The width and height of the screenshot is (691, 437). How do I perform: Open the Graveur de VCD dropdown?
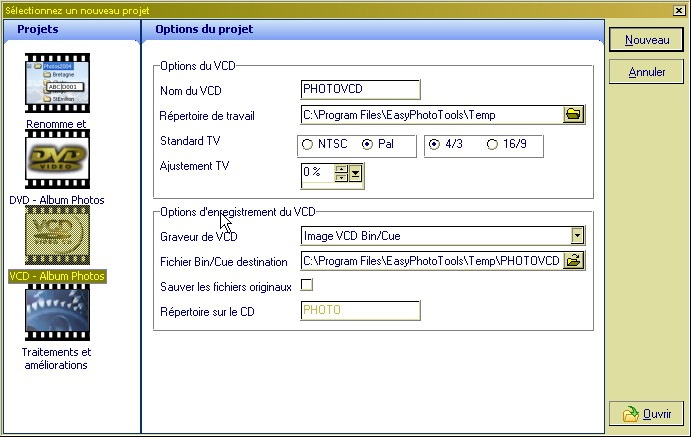pos(577,236)
